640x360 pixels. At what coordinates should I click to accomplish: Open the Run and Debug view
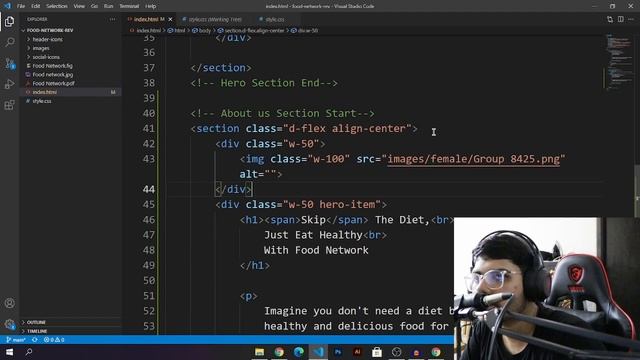point(9,84)
